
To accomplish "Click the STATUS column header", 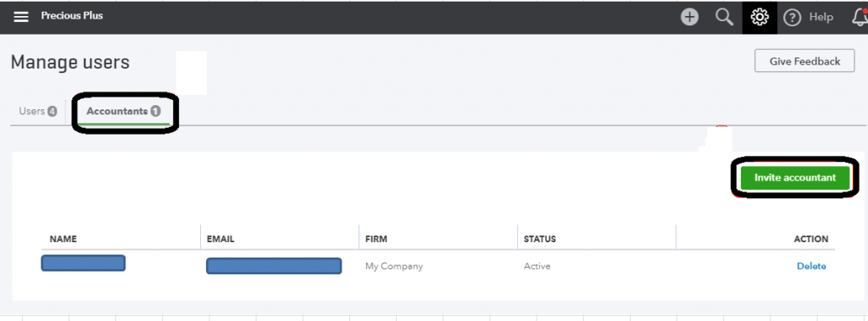I will click(x=540, y=239).
